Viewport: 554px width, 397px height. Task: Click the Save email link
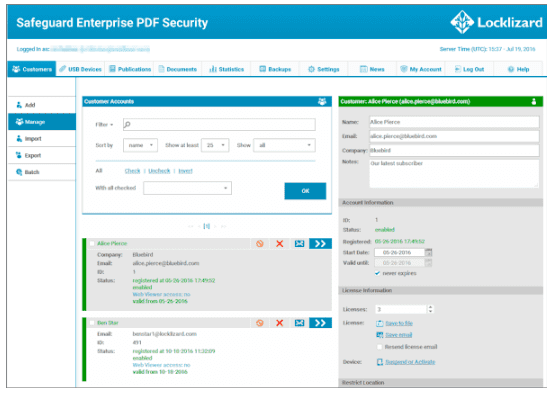click(x=399, y=334)
